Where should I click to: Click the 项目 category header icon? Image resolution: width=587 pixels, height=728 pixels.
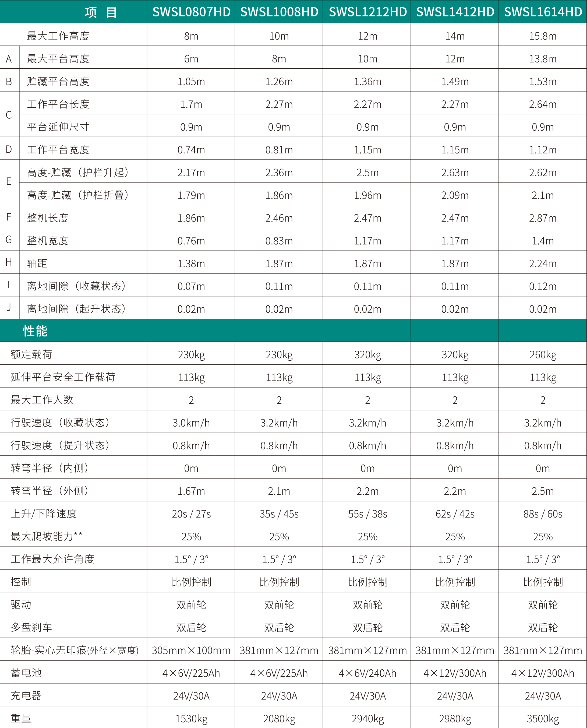(90, 12)
